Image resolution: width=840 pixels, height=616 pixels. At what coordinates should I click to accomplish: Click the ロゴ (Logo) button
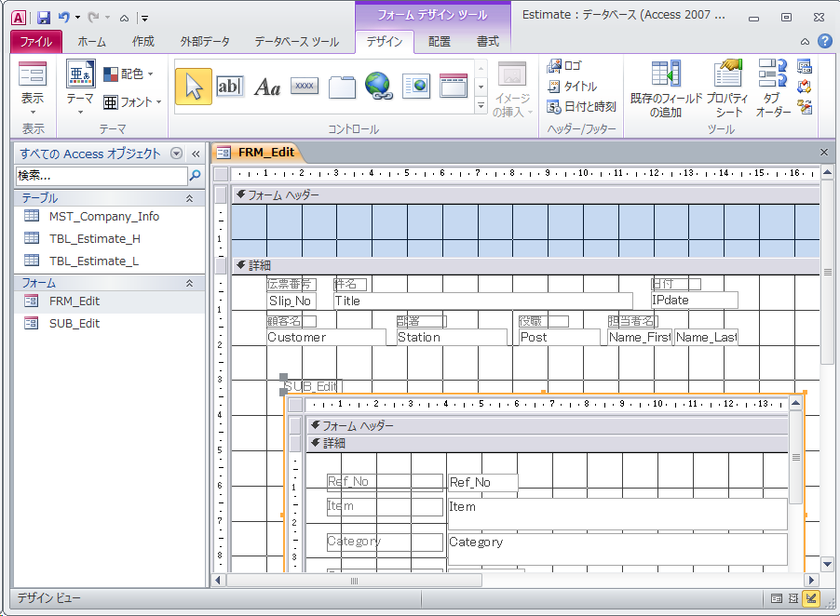564,66
